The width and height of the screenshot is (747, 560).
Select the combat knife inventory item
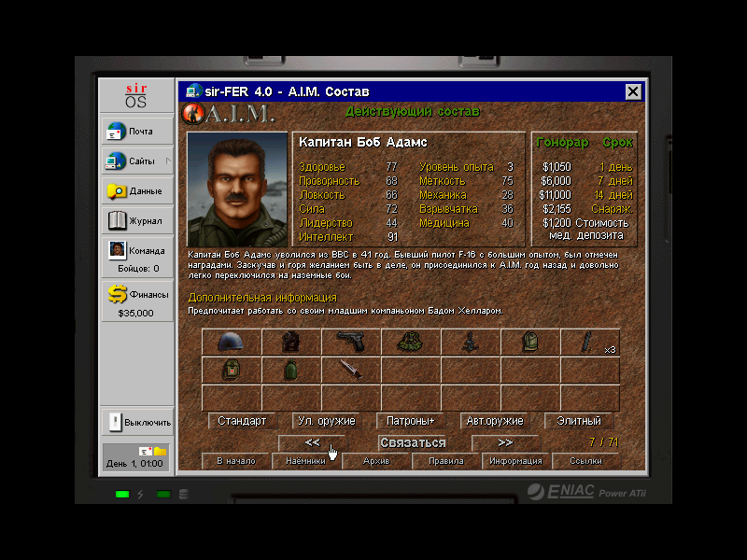tap(351, 370)
